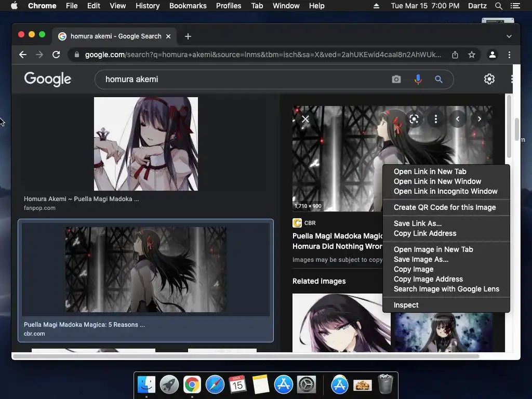Open the Chrome profile icon
The image size is (532, 399).
pyautogui.click(x=493, y=55)
